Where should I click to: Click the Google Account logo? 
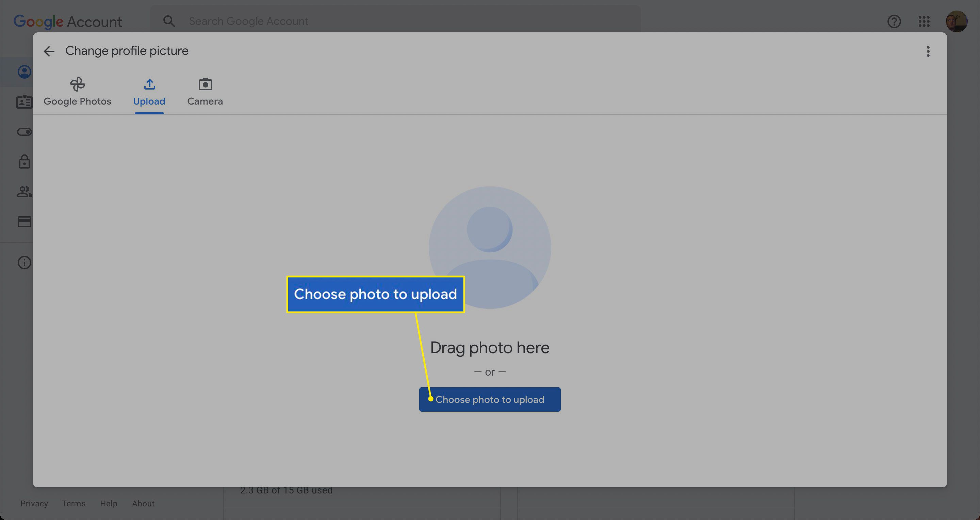[68, 22]
